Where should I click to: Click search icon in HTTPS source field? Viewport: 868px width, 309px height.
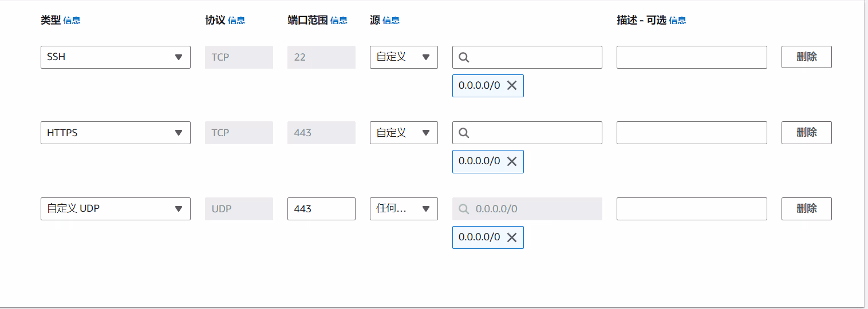(x=464, y=133)
